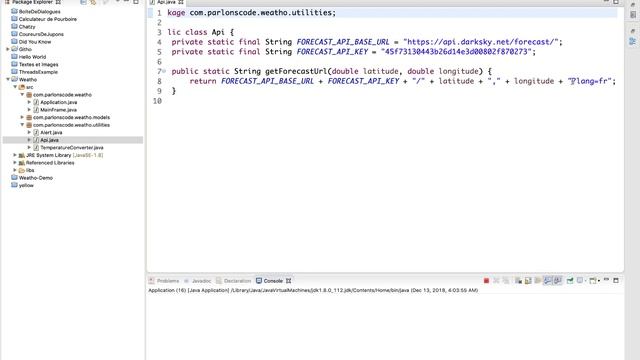Screen dimensions: 640x360
Task: Toggle Link with Editor in Package Explorer
Action: 93,2
